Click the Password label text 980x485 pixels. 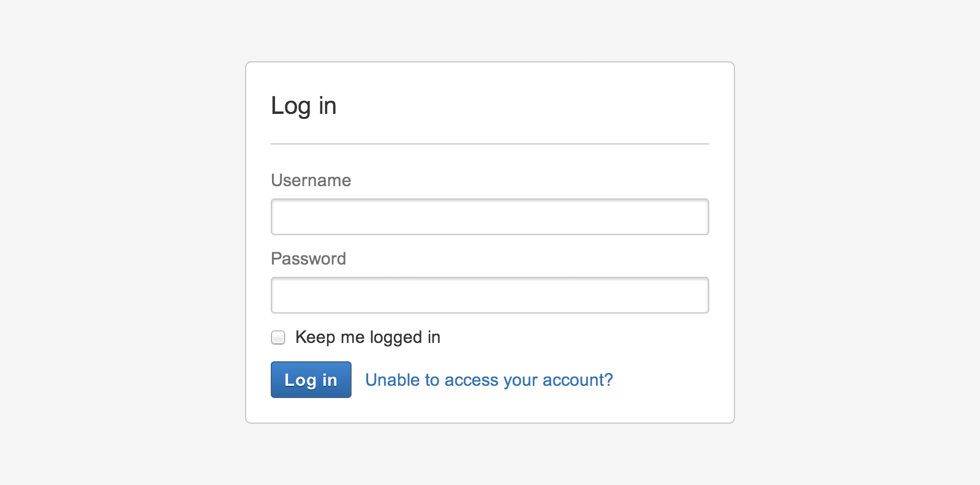[308, 259]
